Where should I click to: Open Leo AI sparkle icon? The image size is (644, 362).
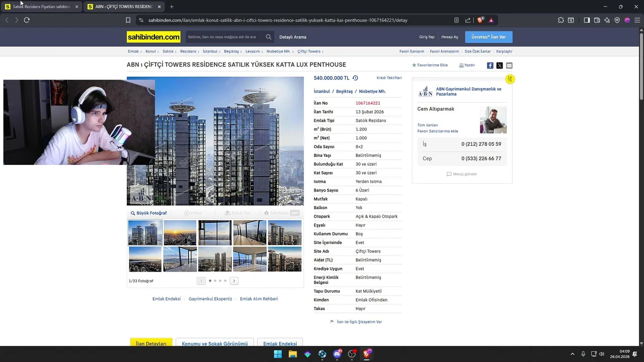607,20
